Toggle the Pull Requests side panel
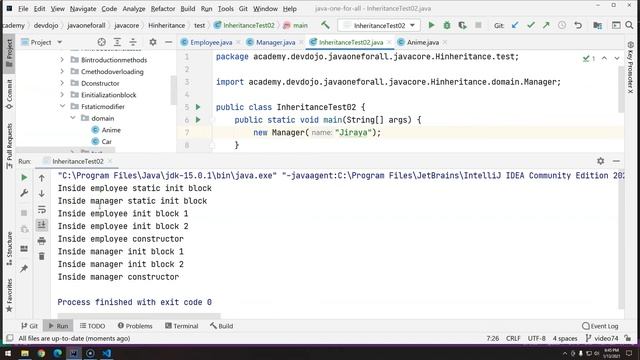This screenshot has height=360, width=640. 9,146
